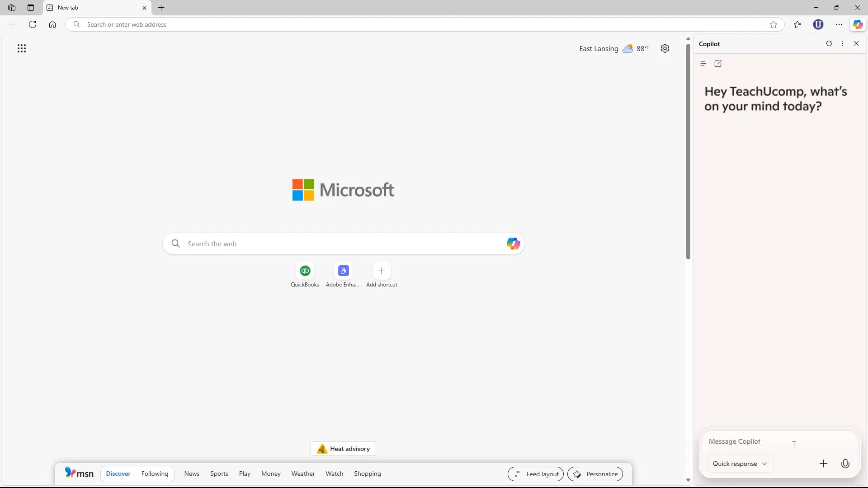Open the Copilot conversation history menu
868x488 pixels.
click(x=703, y=64)
